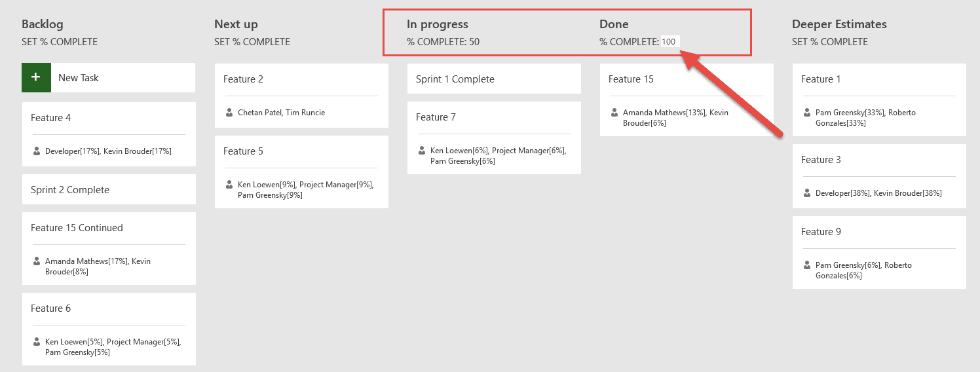The height and width of the screenshot is (372, 980).
Task: Click person icon on Feature 6 card
Action: [x=37, y=342]
